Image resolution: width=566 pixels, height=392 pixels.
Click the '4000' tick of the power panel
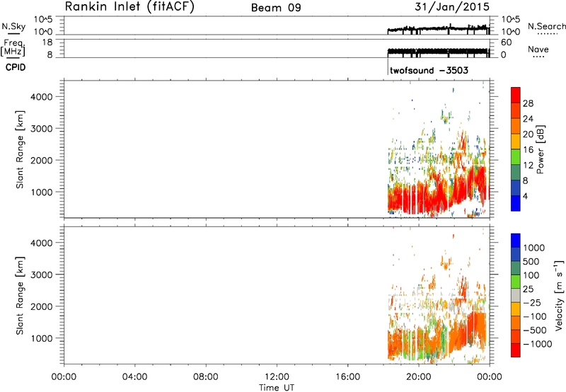pyautogui.click(x=42, y=97)
